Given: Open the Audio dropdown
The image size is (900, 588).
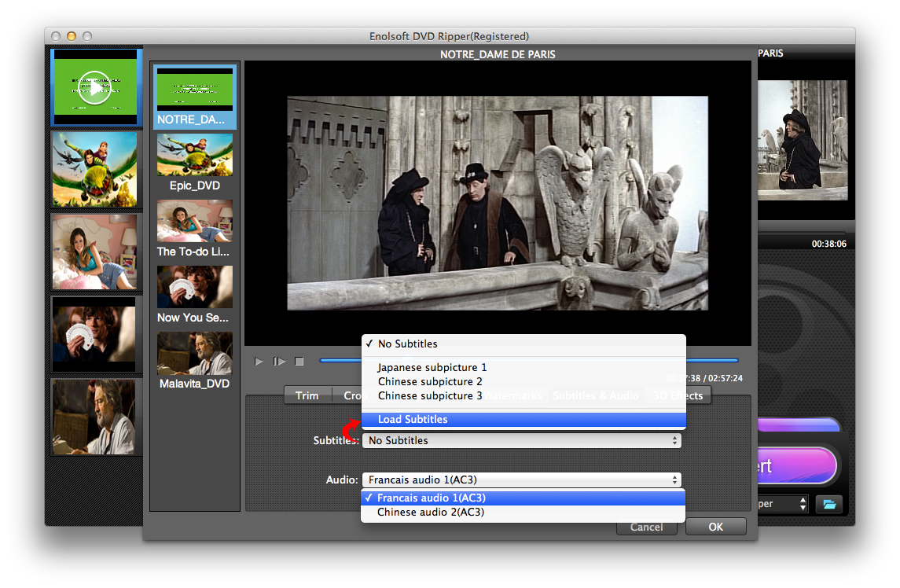Looking at the screenshot, I should [522, 480].
